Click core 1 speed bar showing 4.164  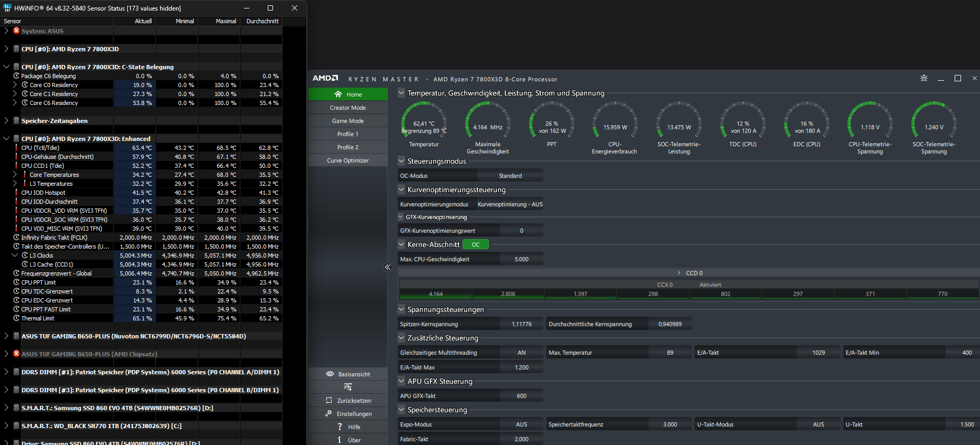click(436, 294)
